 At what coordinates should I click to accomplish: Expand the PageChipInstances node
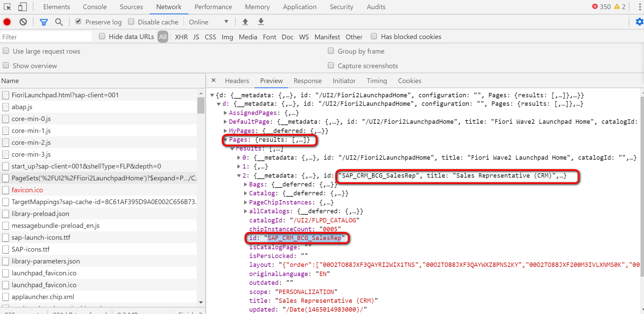(x=245, y=202)
